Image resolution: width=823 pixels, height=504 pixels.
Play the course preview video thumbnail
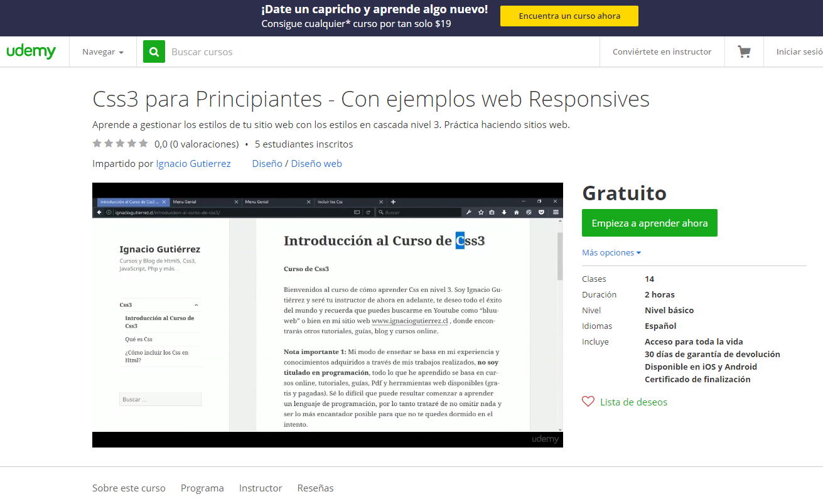[x=328, y=315]
